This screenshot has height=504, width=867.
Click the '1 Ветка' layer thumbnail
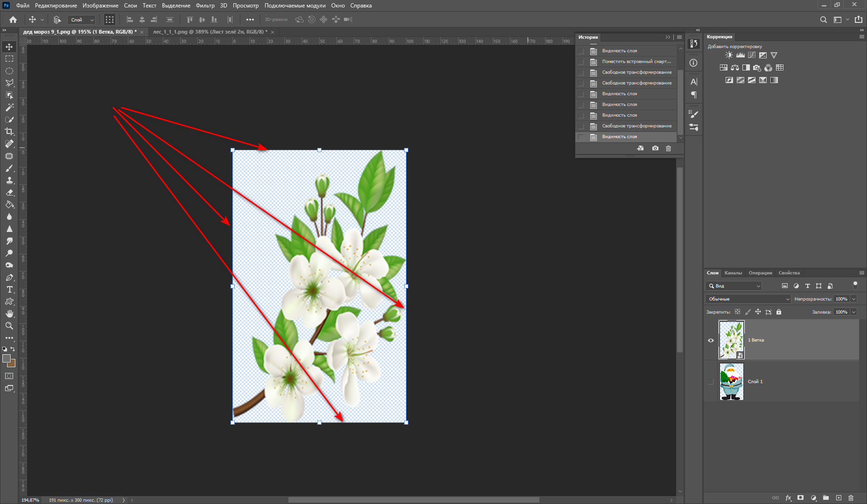click(732, 340)
